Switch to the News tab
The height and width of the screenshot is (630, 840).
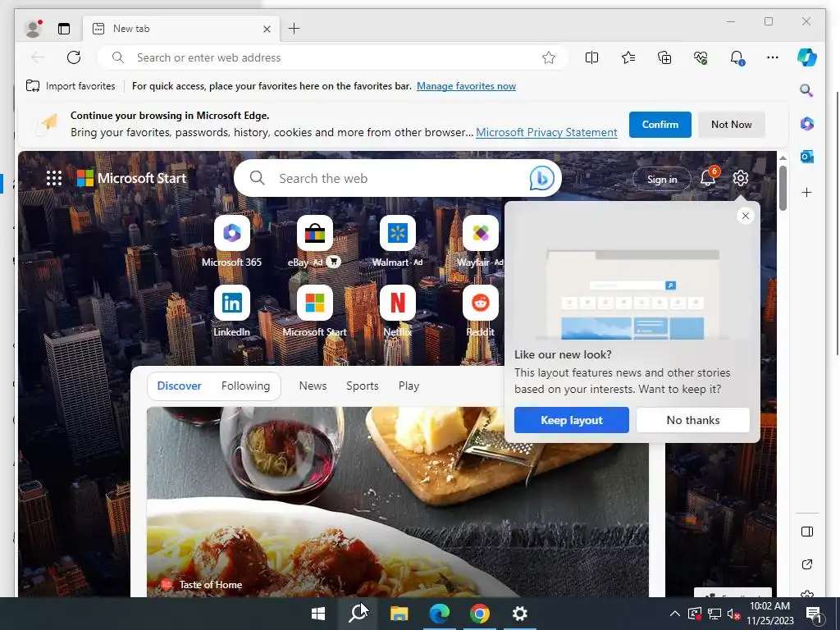(x=313, y=386)
